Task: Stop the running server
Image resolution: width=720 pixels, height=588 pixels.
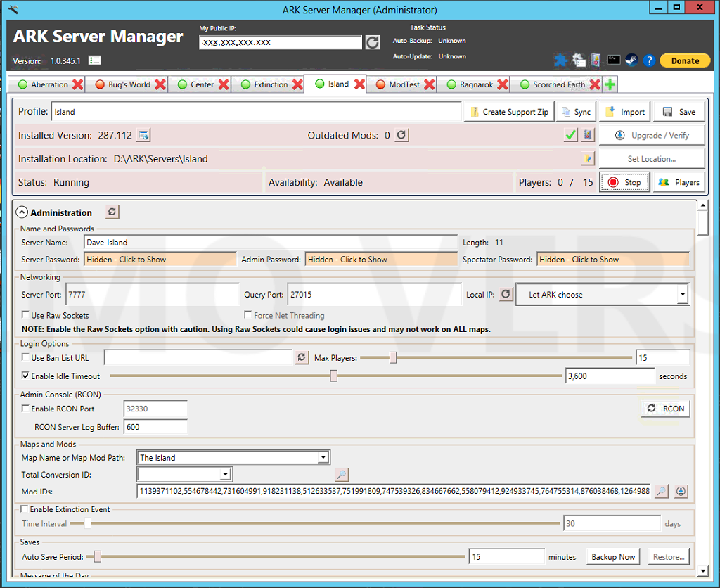Action: click(x=624, y=182)
